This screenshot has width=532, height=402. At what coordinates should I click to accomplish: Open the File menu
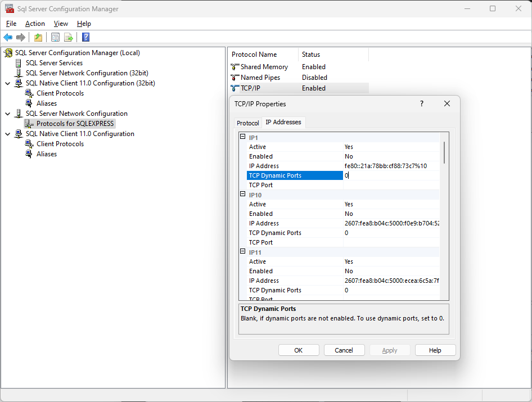pos(11,24)
